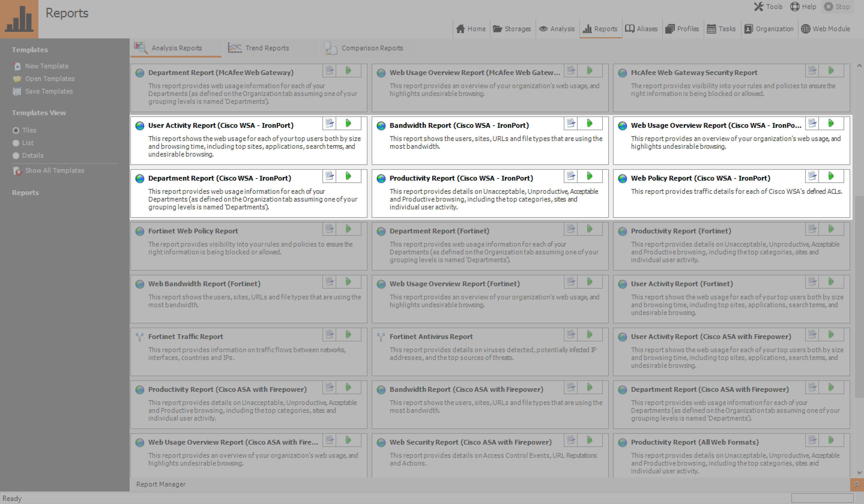Open the Reports section in the sidebar
The image size is (864, 504).
click(x=26, y=193)
